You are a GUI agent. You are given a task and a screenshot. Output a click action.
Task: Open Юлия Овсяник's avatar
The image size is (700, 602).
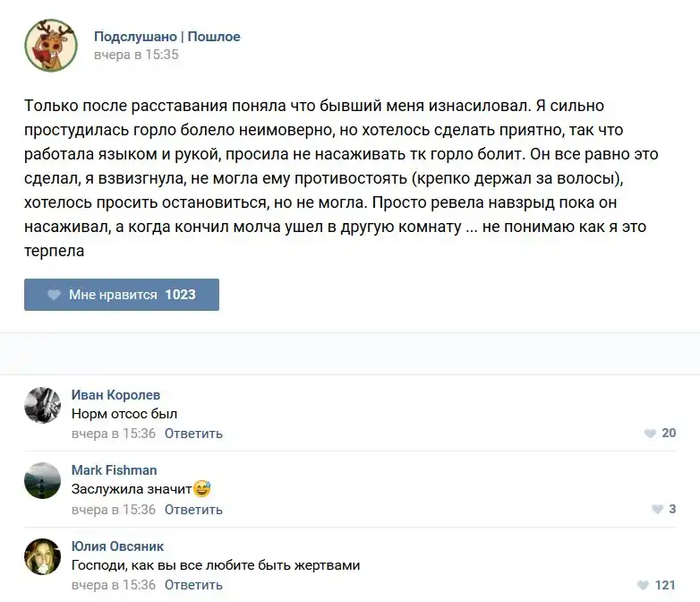coord(43,556)
